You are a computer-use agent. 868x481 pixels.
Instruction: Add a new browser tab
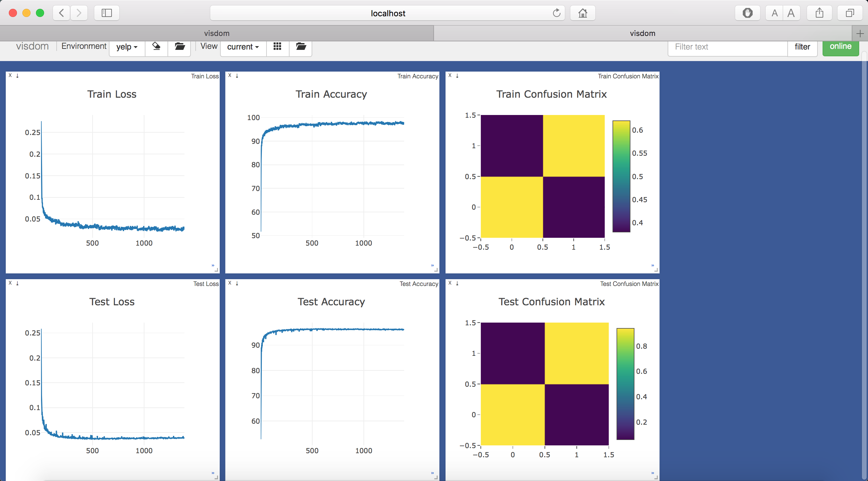coord(860,33)
